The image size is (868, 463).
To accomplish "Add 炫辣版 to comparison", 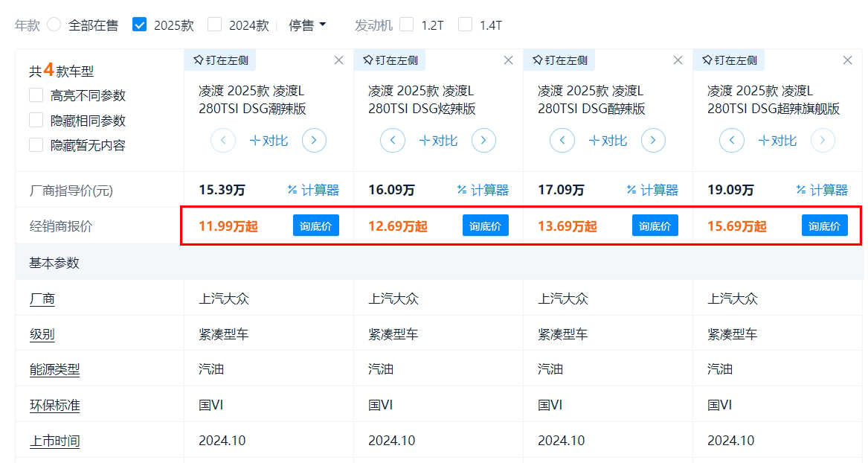I will 438,141.
